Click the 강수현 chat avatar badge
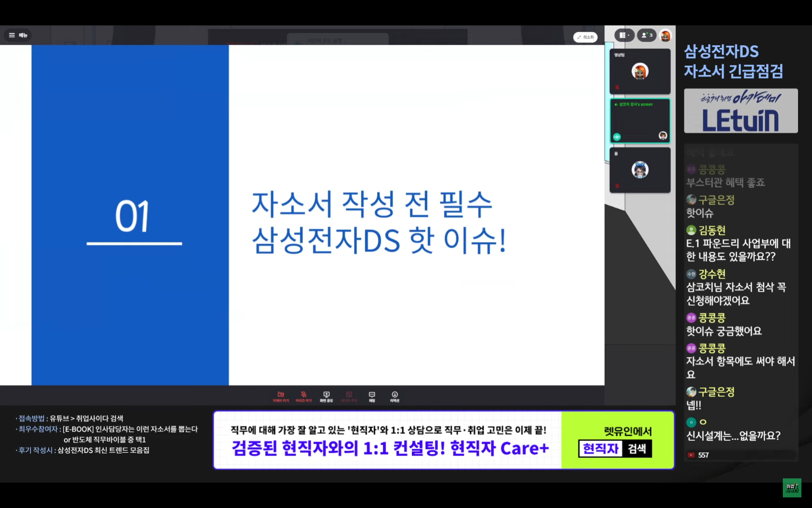This screenshot has width=812, height=508. pos(691,274)
